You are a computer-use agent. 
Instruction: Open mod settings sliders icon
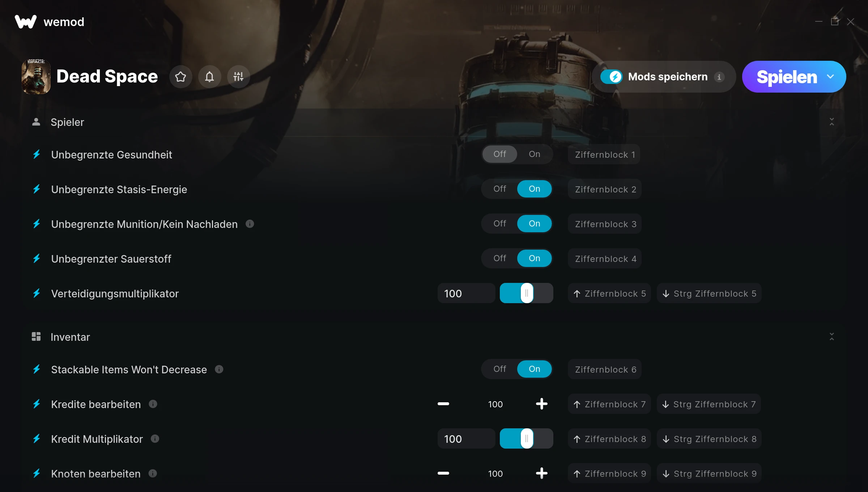pyautogui.click(x=238, y=77)
